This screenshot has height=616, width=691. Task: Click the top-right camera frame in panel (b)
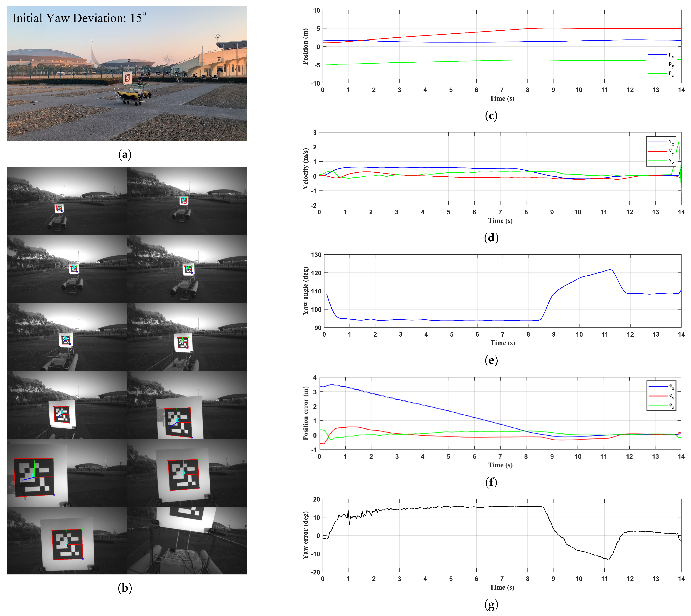coord(187,201)
